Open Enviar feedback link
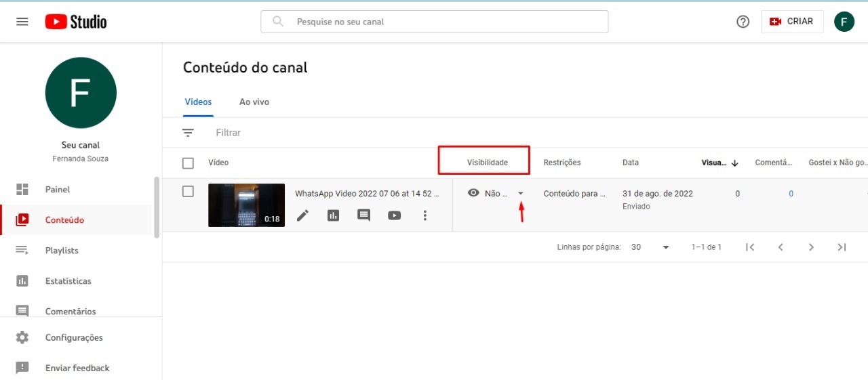The image size is (868, 380). 77,368
